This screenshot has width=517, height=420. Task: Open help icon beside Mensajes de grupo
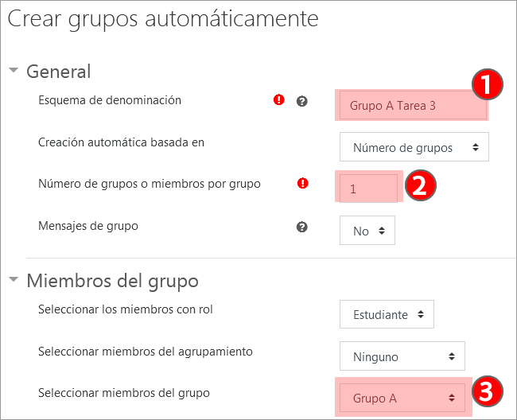tap(301, 227)
